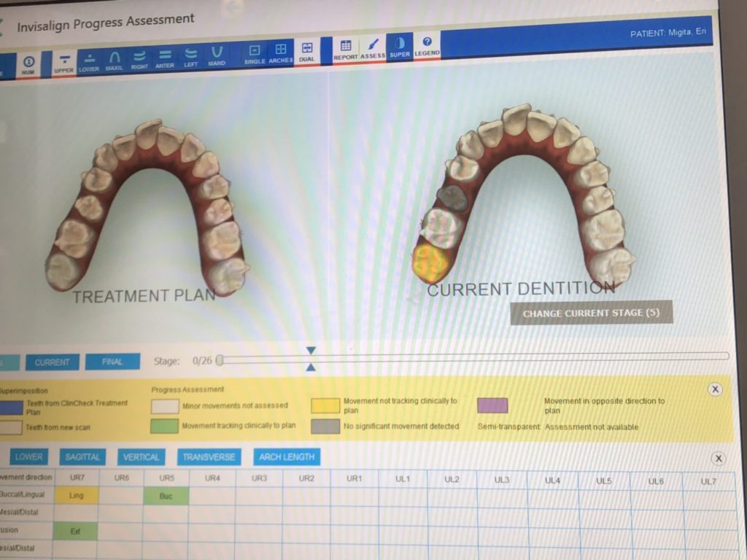Click the Stage slider handle
This screenshot has height=560, width=747.
220,360
